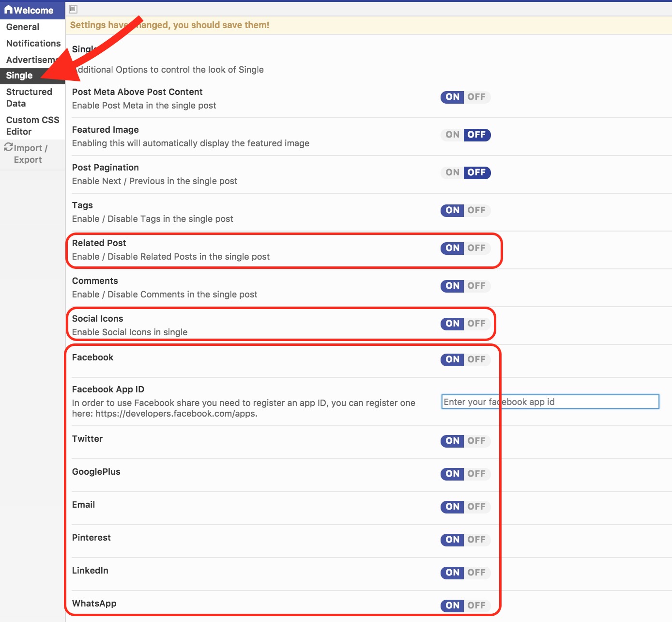
Task: Open the Notifications settings tab
Action: click(33, 44)
